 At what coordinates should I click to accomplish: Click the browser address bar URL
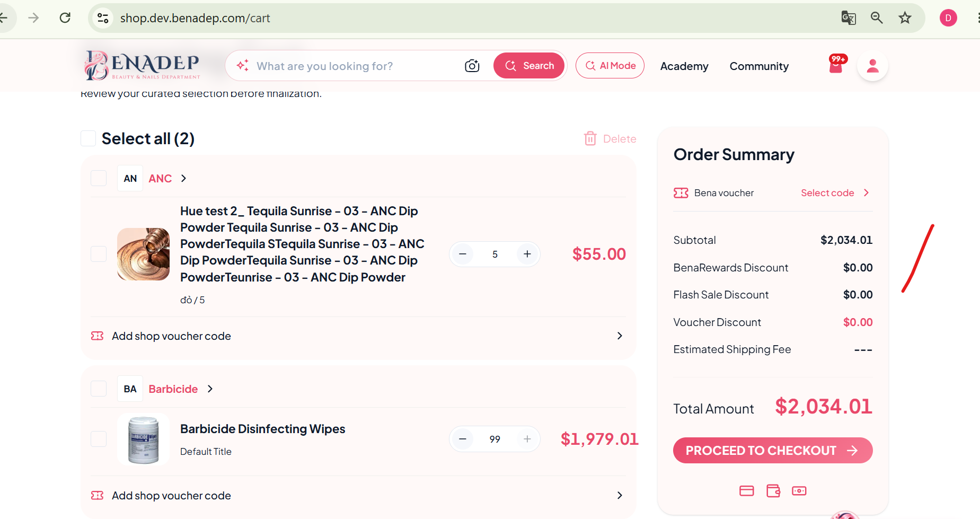195,18
